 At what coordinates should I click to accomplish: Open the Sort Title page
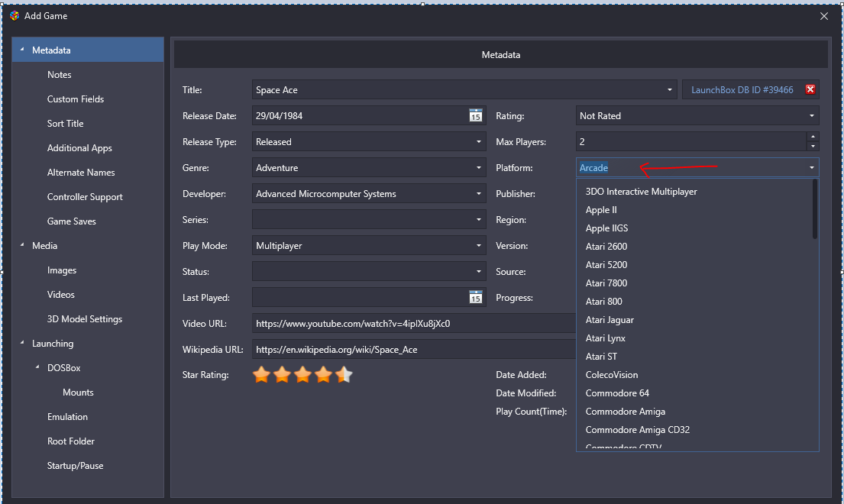point(65,124)
